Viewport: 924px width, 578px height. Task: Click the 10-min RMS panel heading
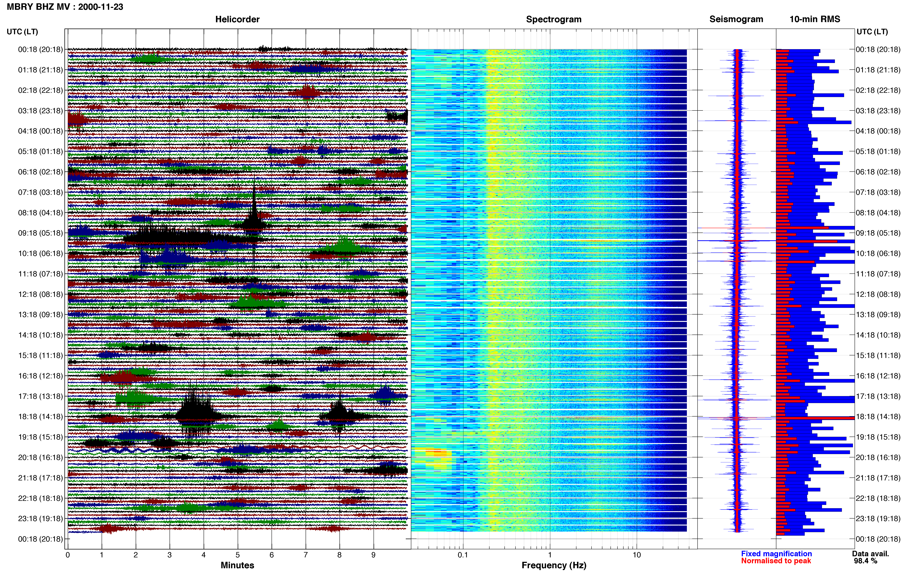[x=815, y=20]
